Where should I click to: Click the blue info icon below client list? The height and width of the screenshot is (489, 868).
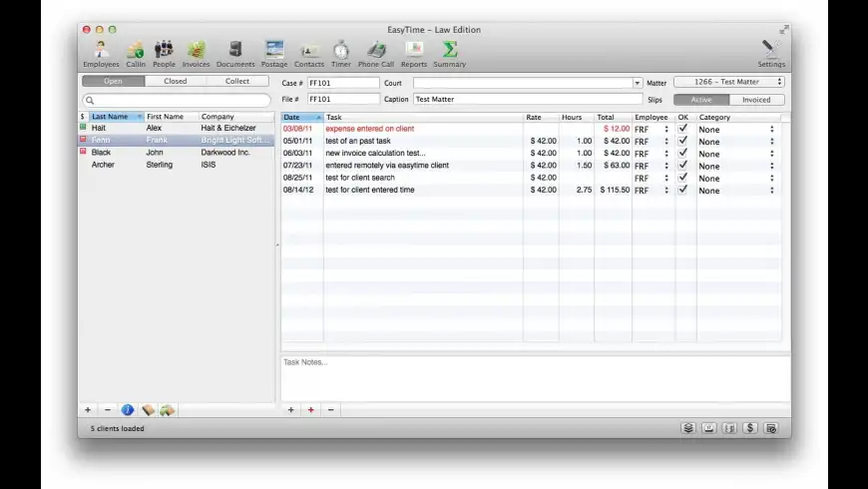click(128, 410)
